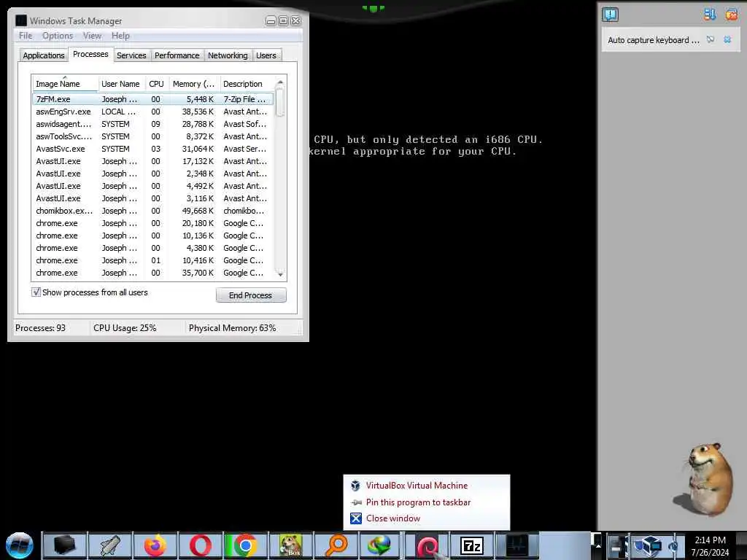Open the Windows Start orb
The width and height of the screenshot is (747, 560).
coord(20,545)
